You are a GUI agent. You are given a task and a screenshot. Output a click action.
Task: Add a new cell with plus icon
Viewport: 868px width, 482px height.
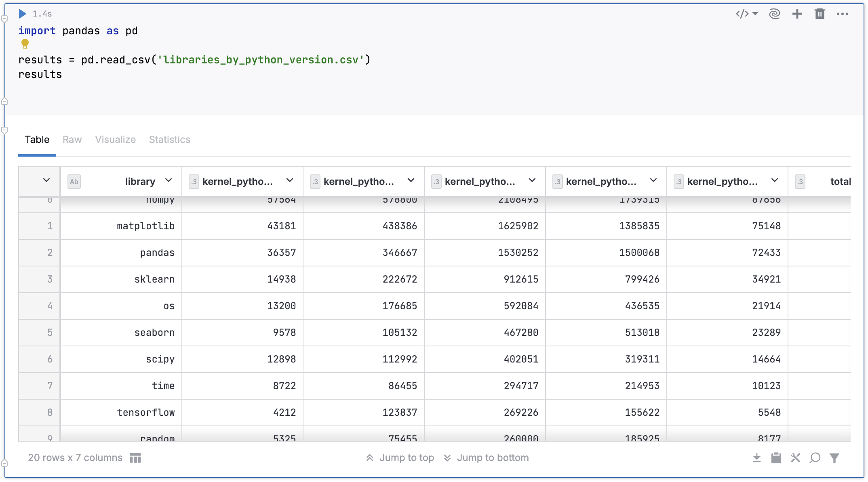[797, 14]
